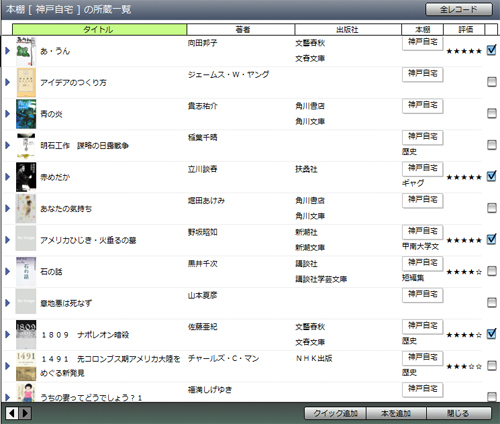Sort by タイトル column header
This screenshot has height=424, width=500.
coord(99,29)
